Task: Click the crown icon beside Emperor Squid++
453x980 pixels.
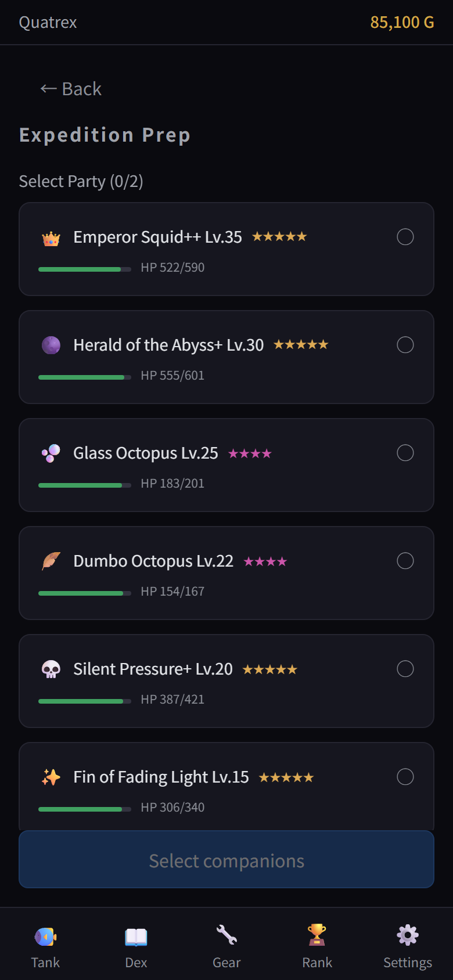Action: coord(51,239)
